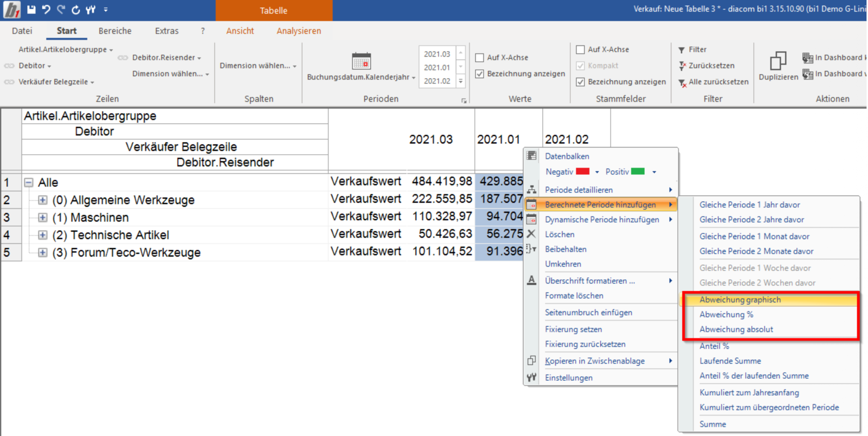Choose Seitenumbruch einfügen in context menu
Viewport: 868px width, 436px height.
600,312
